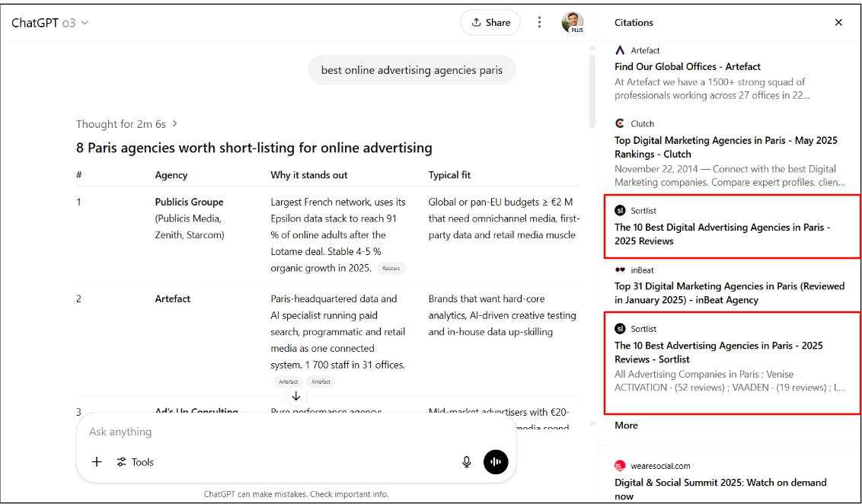Click the Reuters citation chip
This screenshot has height=504, width=862.
(x=391, y=268)
